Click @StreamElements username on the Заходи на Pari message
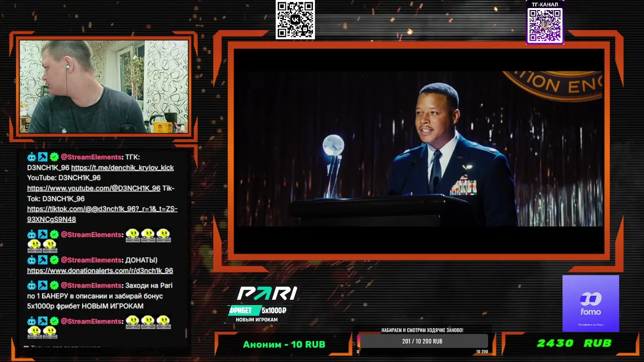Viewport: 644px width, 362px height. [91, 285]
